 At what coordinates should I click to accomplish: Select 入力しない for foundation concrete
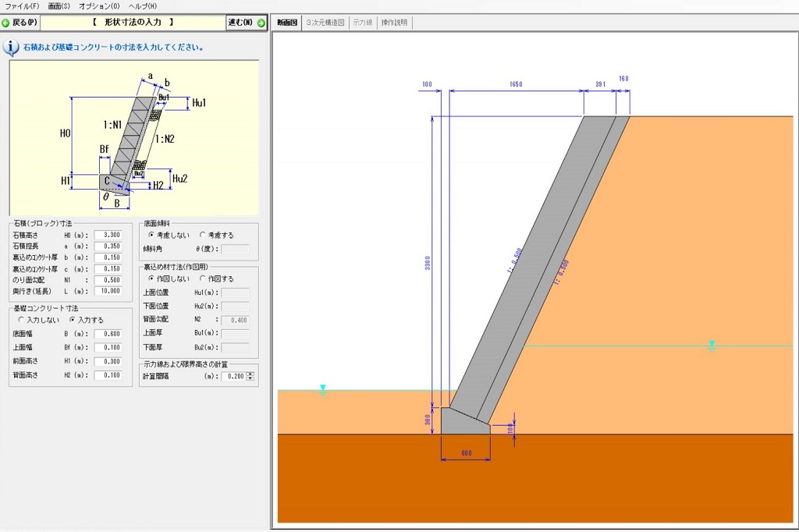(x=21, y=320)
